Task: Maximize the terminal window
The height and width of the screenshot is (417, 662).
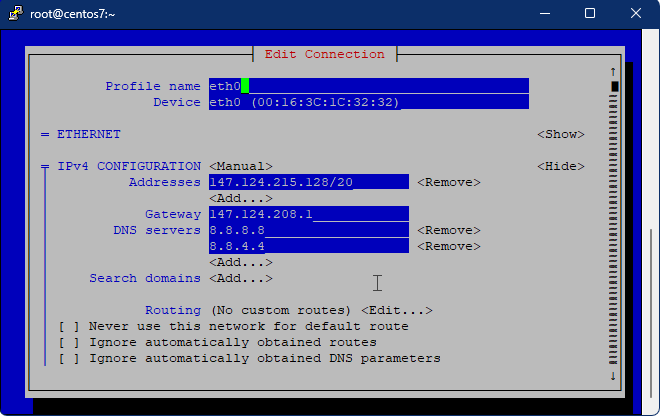Action: click(x=590, y=14)
